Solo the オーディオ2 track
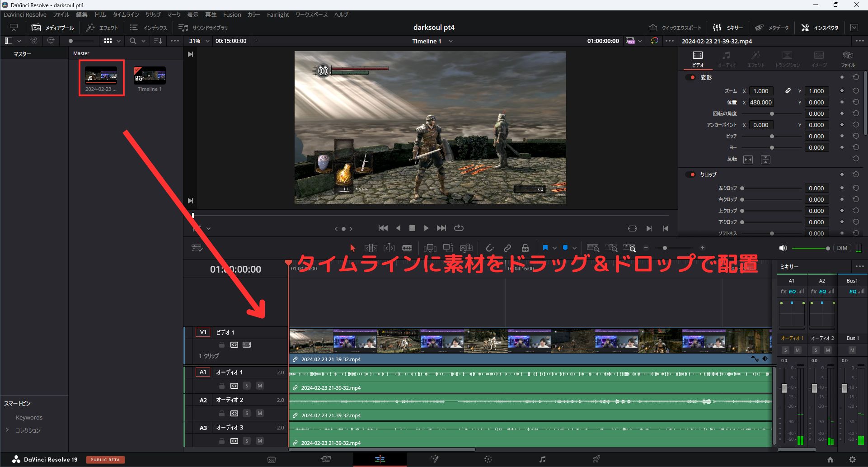 coord(247,413)
